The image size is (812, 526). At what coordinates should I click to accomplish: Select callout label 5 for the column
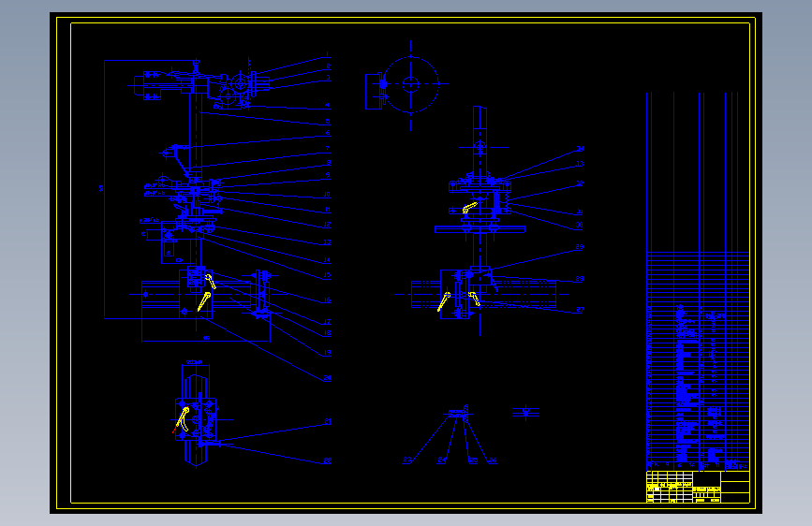(x=328, y=122)
